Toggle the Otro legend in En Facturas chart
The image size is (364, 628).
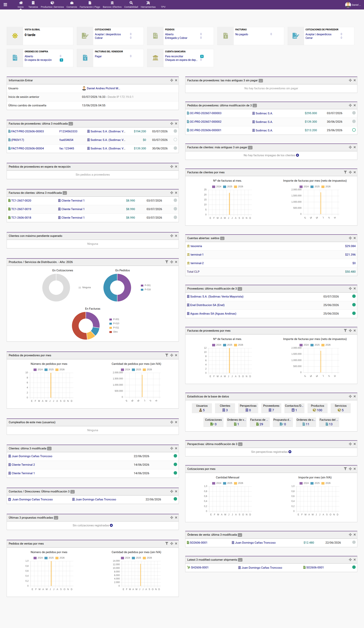click(114, 332)
